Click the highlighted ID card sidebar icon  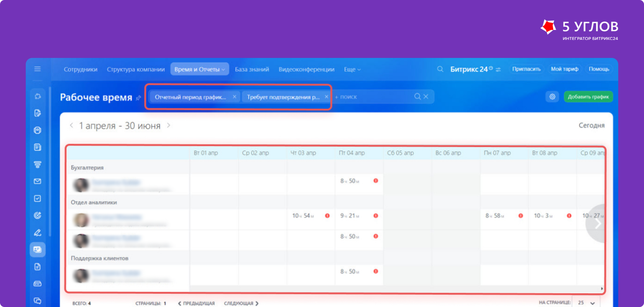click(37, 250)
